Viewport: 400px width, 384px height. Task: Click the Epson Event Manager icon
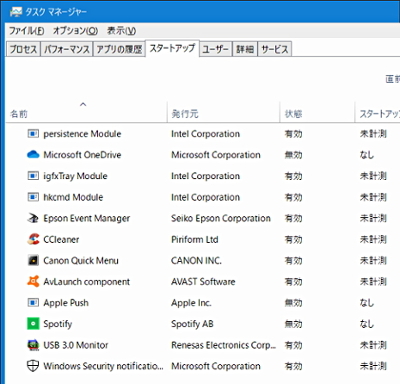[x=33, y=218]
